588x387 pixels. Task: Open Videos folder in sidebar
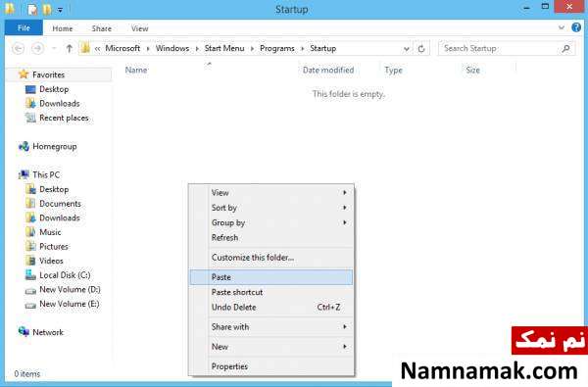click(x=51, y=261)
